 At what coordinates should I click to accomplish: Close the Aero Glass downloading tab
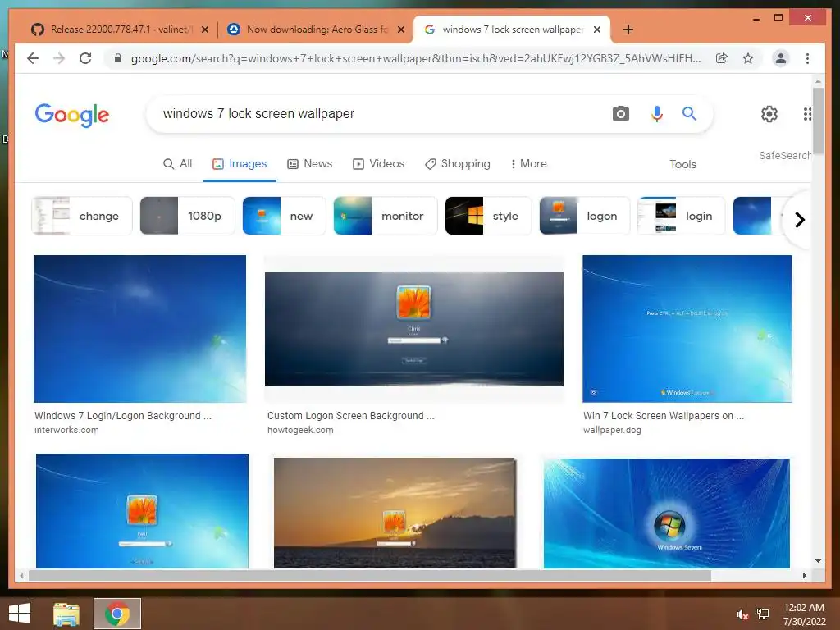tap(400, 30)
